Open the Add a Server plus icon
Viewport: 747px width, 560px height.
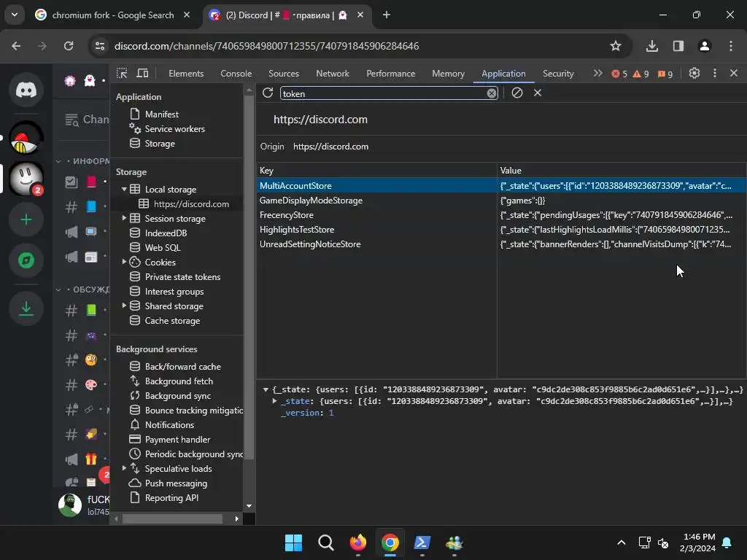tap(26, 219)
